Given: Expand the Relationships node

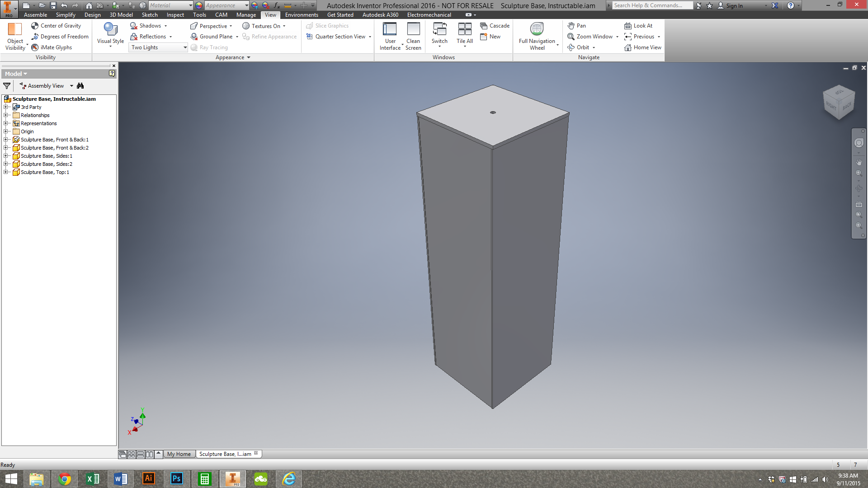Looking at the screenshot, I should coord(6,115).
